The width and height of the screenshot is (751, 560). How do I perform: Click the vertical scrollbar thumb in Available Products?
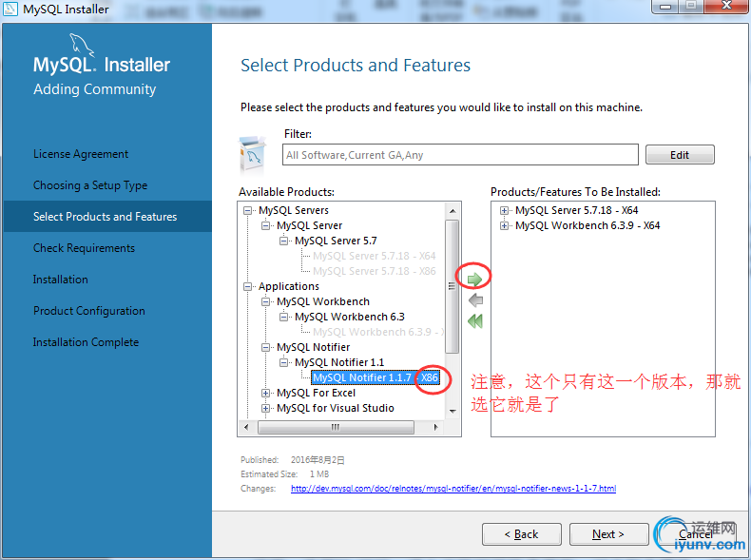453,286
